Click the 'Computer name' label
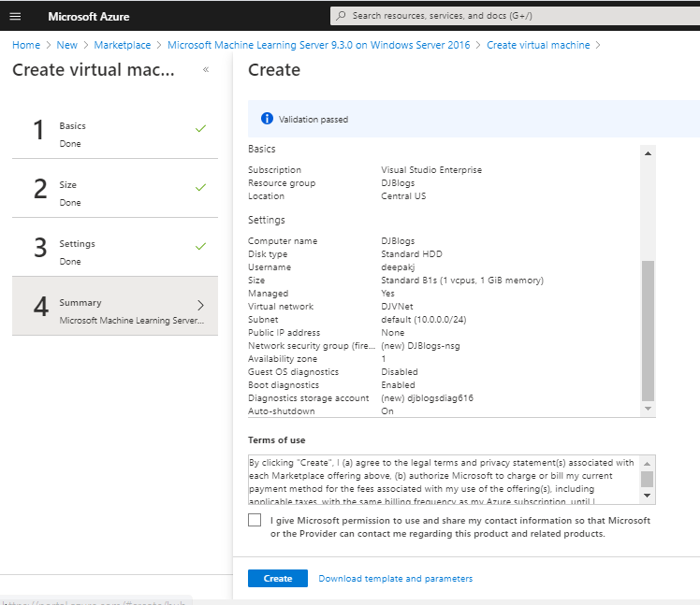 pos(283,241)
